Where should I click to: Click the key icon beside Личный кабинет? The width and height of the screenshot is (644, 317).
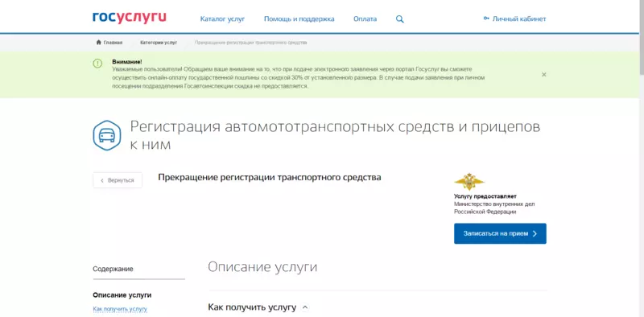[x=486, y=19]
